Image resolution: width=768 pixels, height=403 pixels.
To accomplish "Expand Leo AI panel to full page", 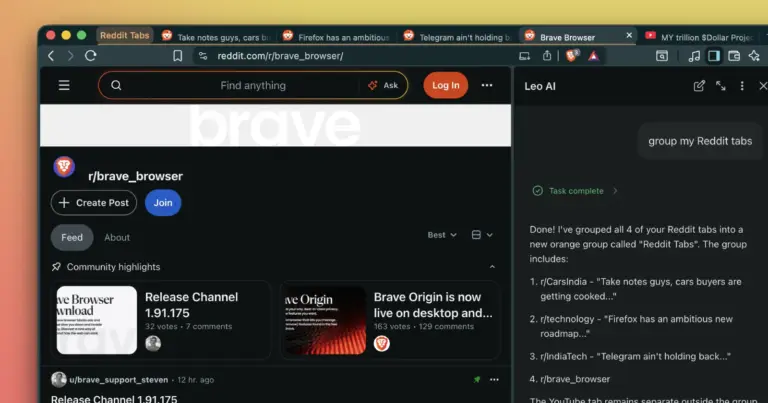I will coord(720,86).
